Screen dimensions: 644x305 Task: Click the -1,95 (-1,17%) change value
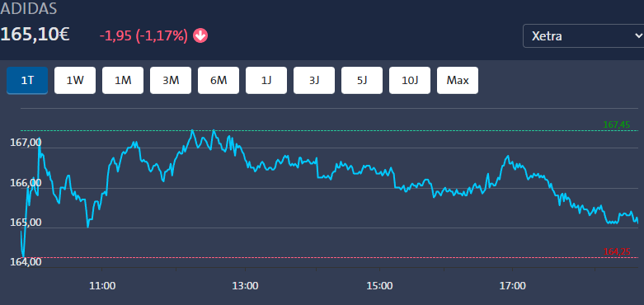click(x=143, y=36)
